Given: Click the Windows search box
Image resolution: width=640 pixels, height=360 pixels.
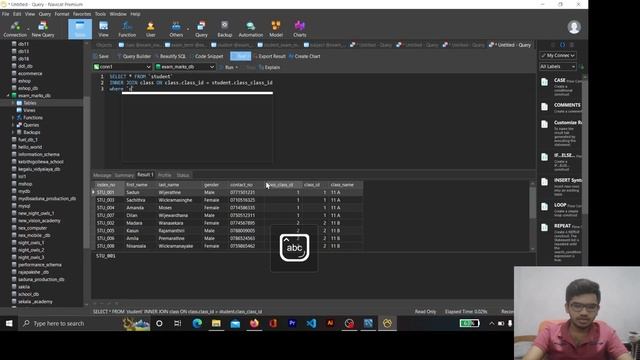Looking at the screenshot, I should pos(70,323).
